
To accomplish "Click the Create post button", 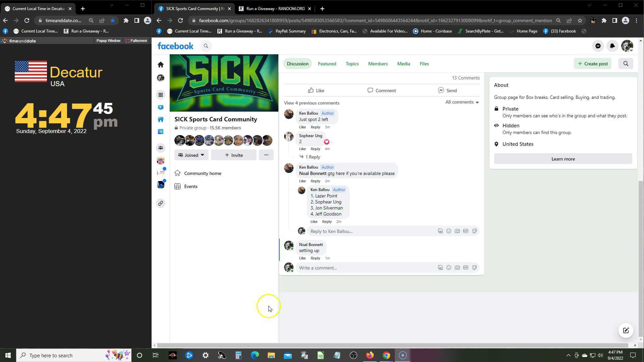I will pyautogui.click(x=592, y=64).
